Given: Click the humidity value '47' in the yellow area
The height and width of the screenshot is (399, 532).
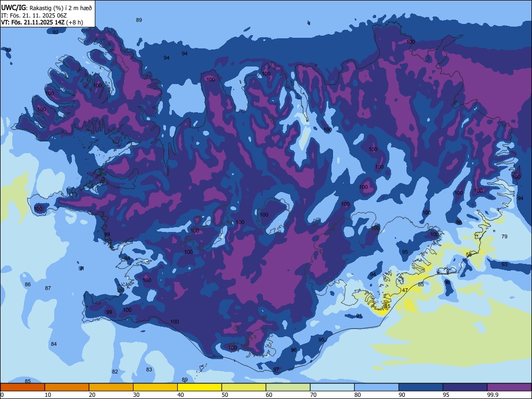Looking at the screenshot, I should [x=405, y=290].
